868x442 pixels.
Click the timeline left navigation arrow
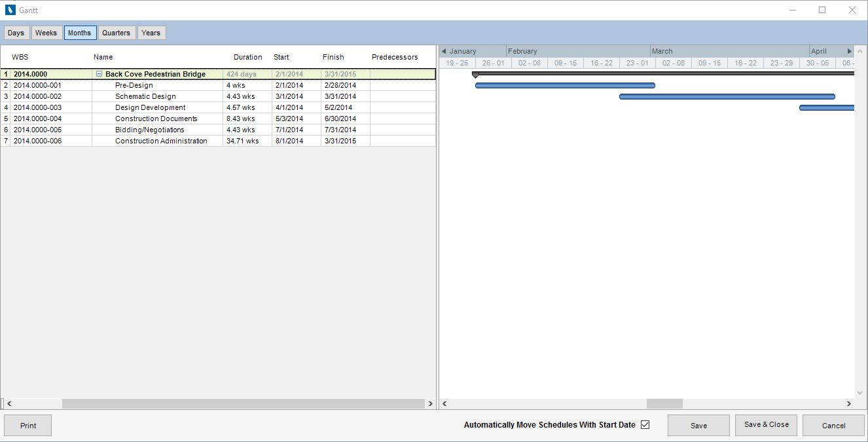[444, 51]
